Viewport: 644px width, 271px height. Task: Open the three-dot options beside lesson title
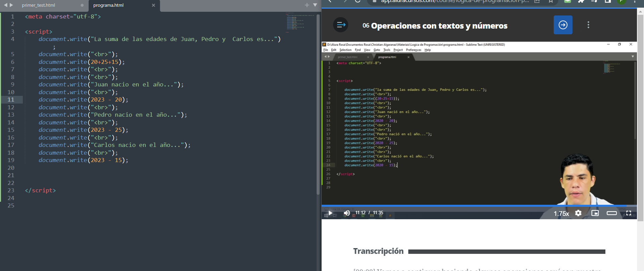pos(588,25)
